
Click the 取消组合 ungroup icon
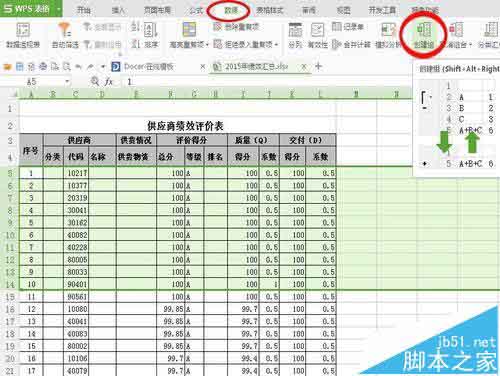456,31
